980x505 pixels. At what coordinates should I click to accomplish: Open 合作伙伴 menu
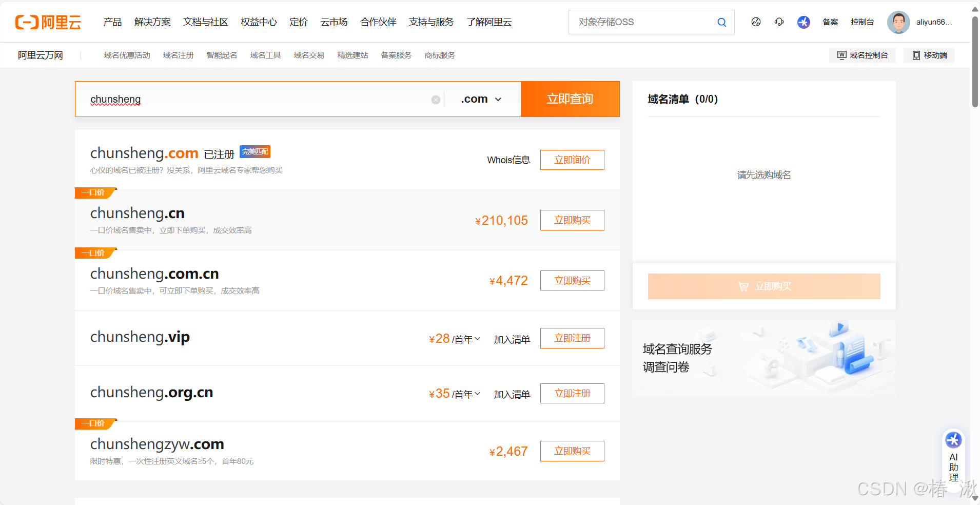point(379,22)
